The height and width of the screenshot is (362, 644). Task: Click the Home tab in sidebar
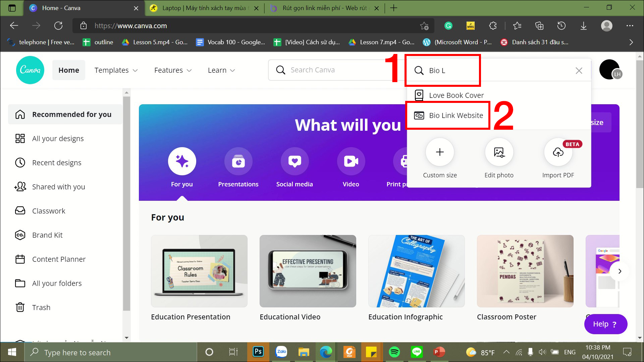click(x=68, y=70)
